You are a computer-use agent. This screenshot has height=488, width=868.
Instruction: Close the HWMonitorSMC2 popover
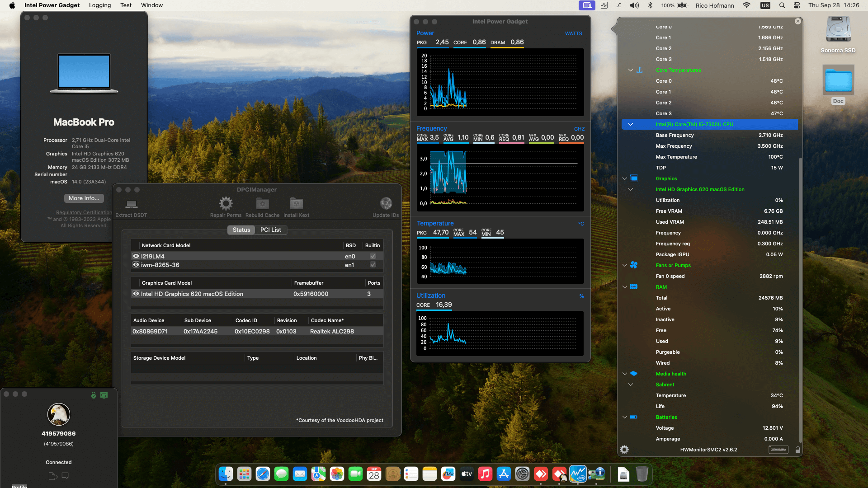pyautogui.click(x=798, y=21)
